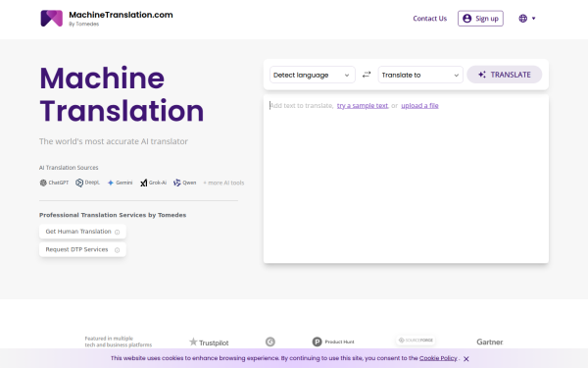Click the upload a file link
This screenshot has height=368, width=588.
pos(419,106)
